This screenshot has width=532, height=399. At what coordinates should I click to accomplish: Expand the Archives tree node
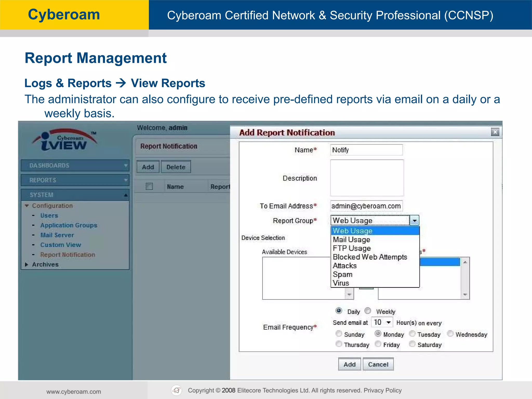[x=26, y=264]
